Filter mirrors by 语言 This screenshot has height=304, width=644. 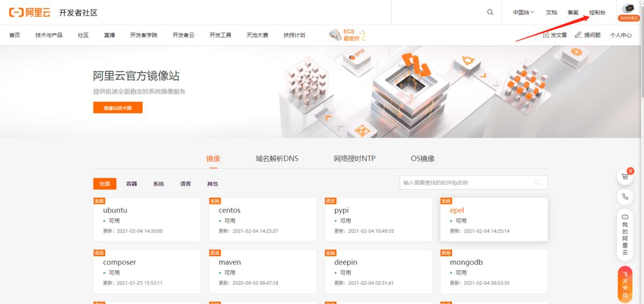pyautogui.click(x=185, y=184)
